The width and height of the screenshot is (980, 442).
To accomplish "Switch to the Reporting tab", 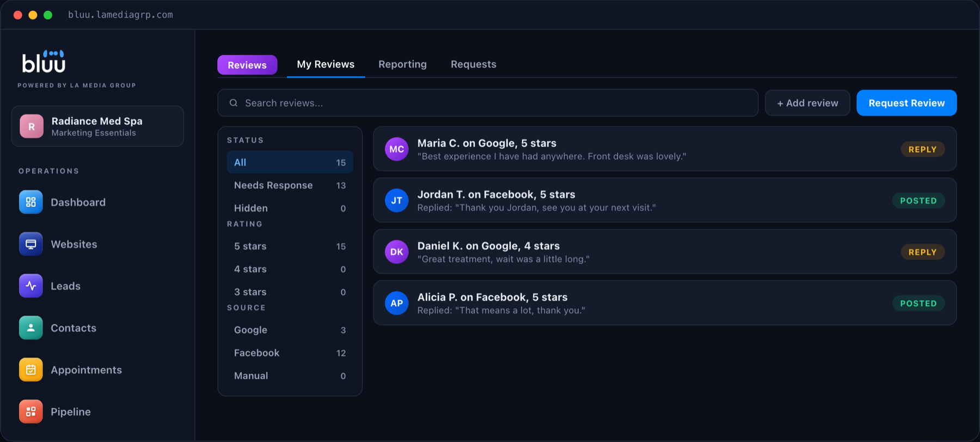I will click(x=402, y=64).
